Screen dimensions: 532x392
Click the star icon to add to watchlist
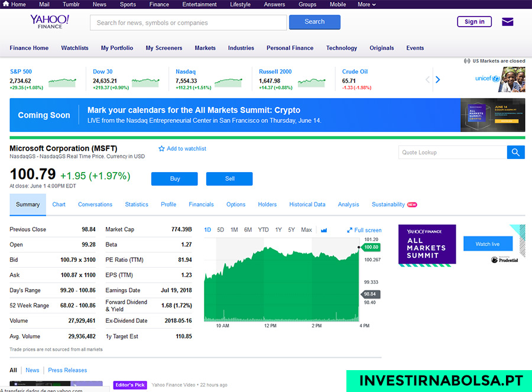point(161,148)
